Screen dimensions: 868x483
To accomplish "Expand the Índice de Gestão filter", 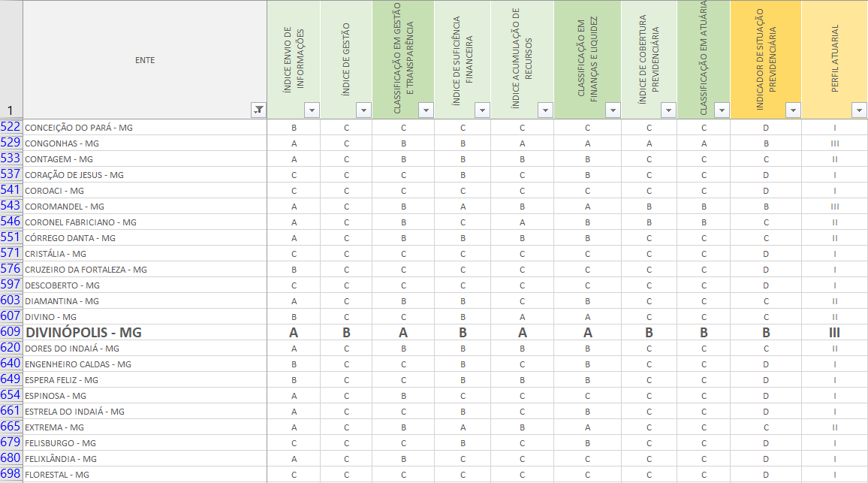I will point(363,110).
